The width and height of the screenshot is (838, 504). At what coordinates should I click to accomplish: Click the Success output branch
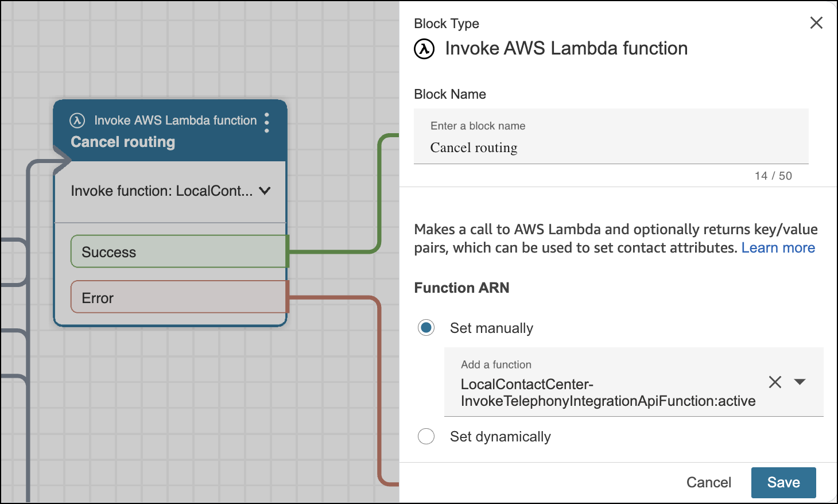pos(179,251)
